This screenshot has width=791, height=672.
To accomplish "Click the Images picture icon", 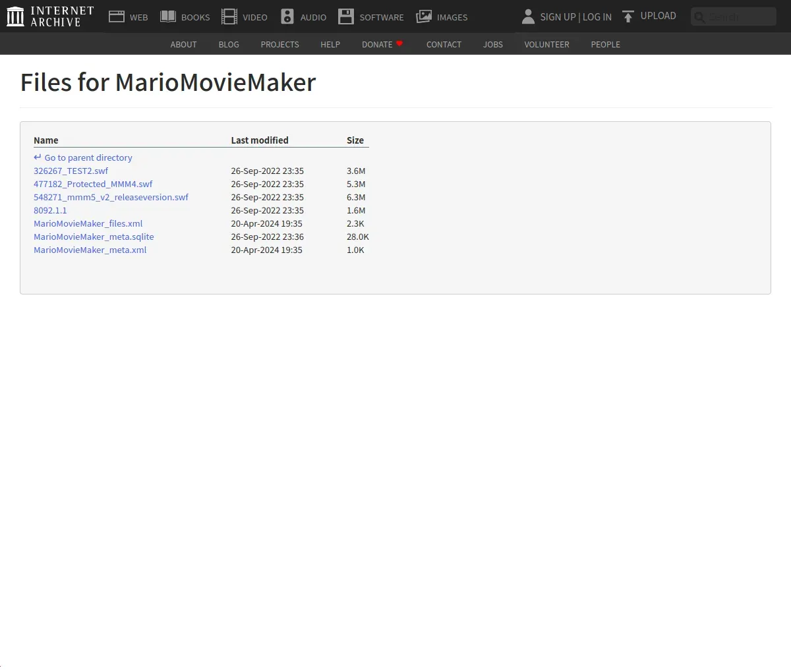I will tap(424, 16).
